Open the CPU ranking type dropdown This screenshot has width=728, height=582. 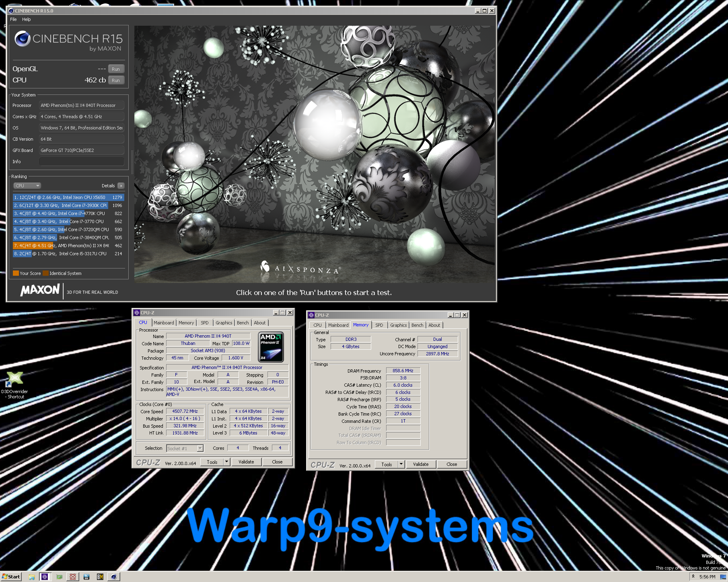27,186
